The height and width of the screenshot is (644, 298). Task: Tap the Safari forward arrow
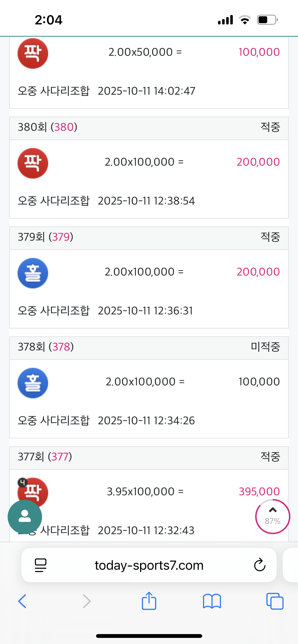pos(87,601)
